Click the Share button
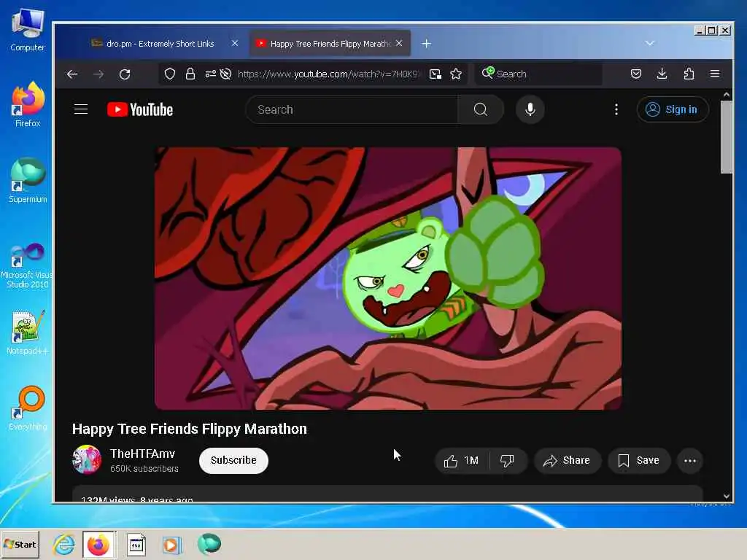 point(567,461)
